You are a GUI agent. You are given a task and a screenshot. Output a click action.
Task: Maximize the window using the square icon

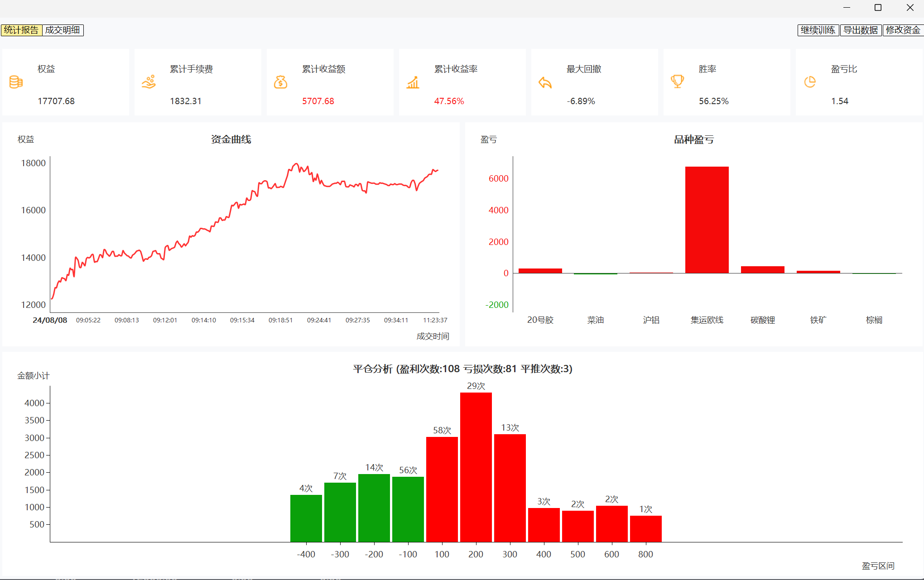tap(878, 8)
